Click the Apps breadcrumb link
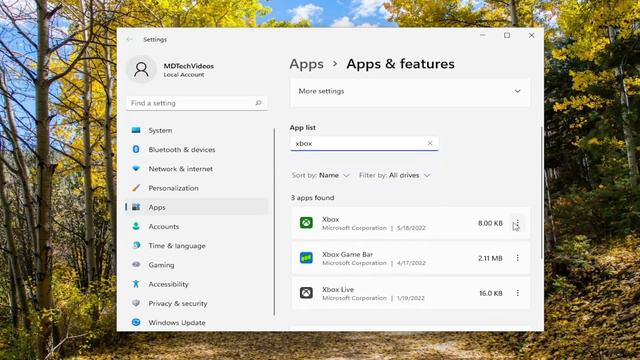 click(307, 64)
